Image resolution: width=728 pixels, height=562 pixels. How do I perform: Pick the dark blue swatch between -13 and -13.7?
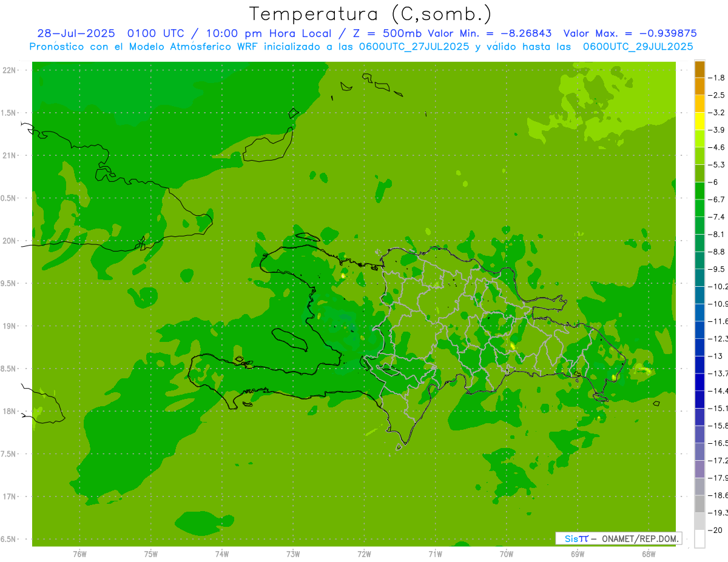click(x=699, y=364)
